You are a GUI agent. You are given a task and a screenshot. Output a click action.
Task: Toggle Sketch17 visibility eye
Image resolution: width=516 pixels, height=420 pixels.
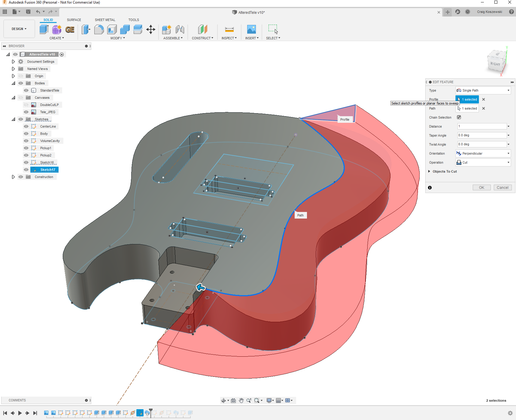26,170
